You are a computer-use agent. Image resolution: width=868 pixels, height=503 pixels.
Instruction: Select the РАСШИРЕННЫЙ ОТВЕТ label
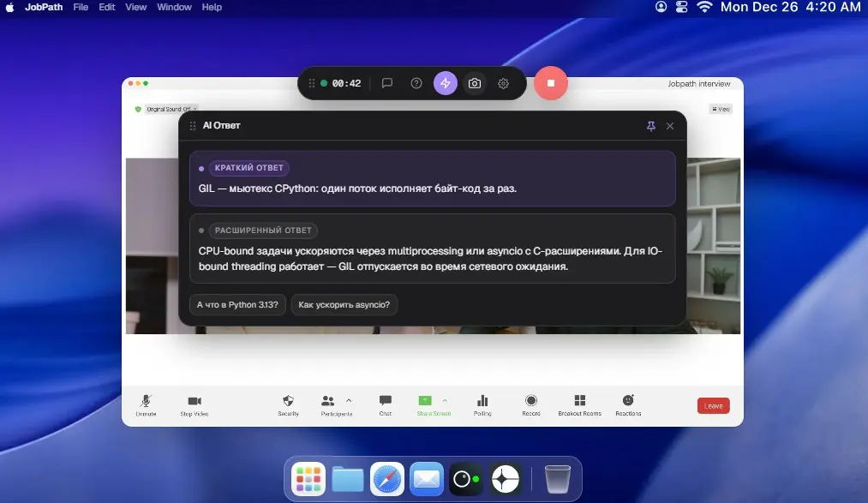coord(264,231)
